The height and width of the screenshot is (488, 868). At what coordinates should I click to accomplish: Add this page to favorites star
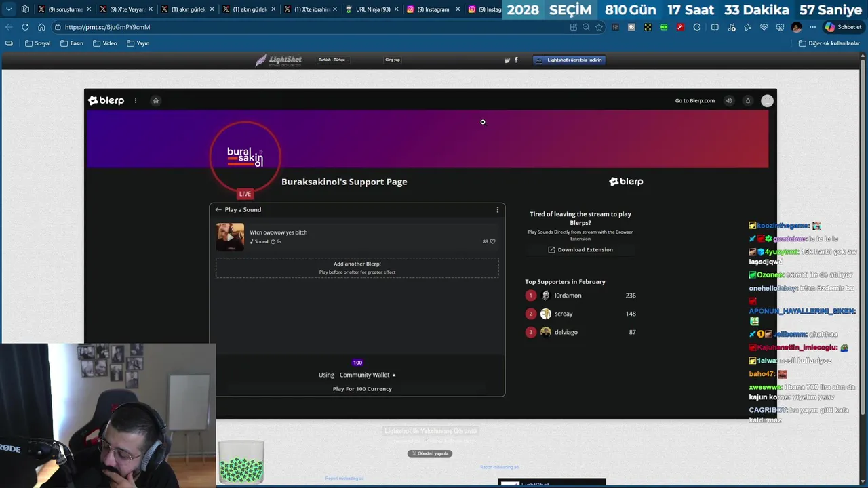coord(599,27)
